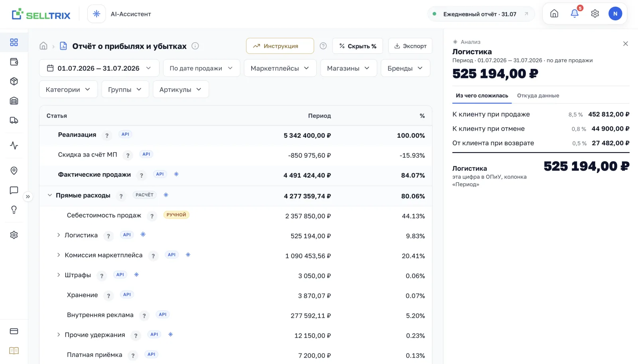Expand the sidebar with double chevron
The image size is (638, 364).
(28, 196)
